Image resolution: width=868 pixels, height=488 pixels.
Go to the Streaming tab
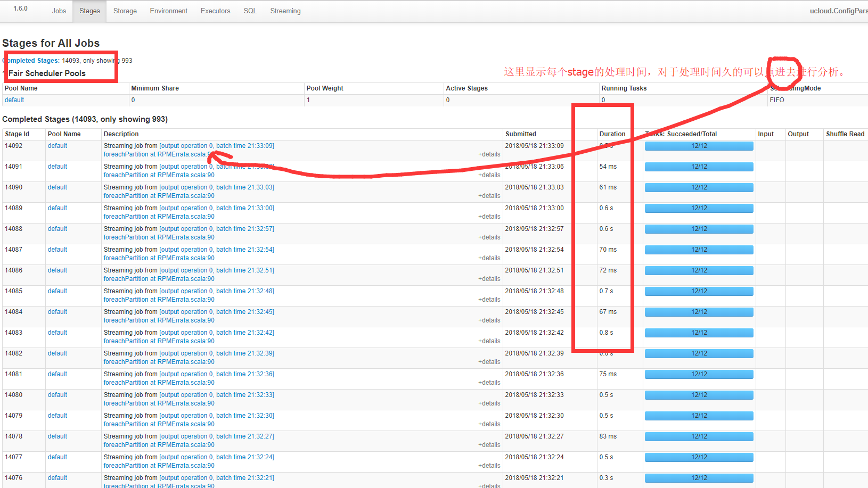[285, 11]
